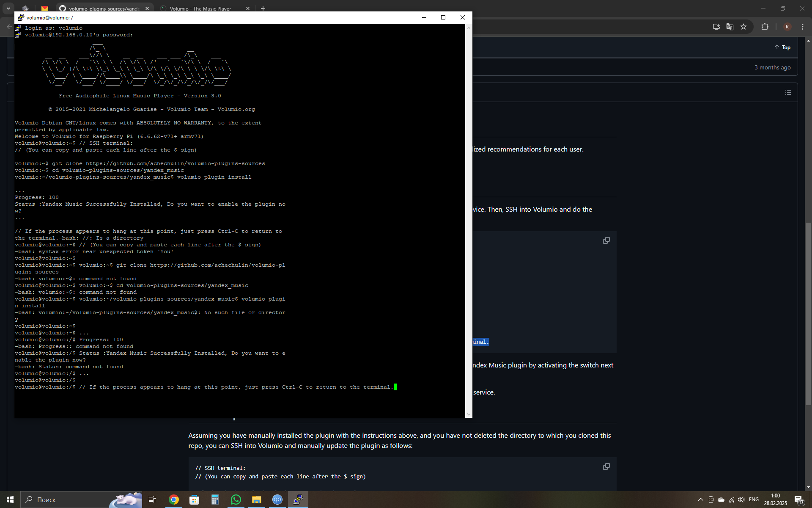Click the Meet Now camera tray icon
812x508 pixels.
(711, 500)
